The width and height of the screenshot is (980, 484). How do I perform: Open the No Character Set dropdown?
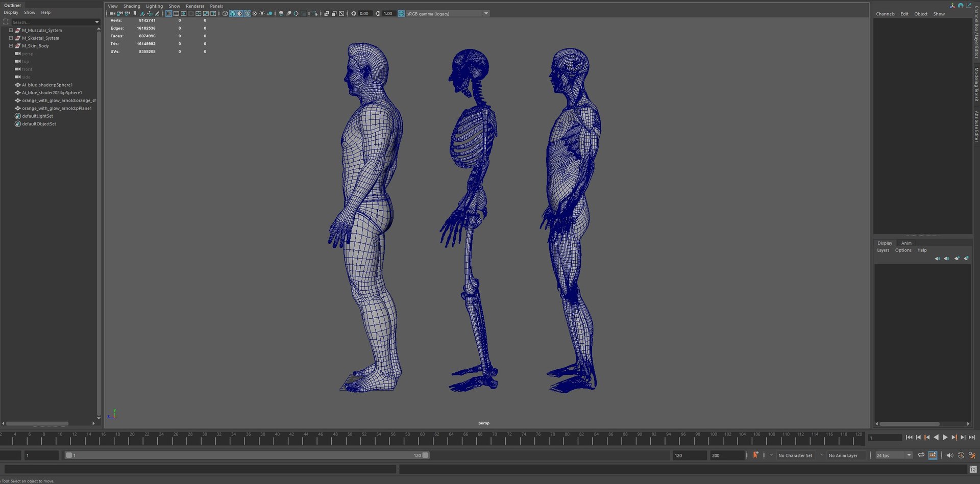(795, 455)
